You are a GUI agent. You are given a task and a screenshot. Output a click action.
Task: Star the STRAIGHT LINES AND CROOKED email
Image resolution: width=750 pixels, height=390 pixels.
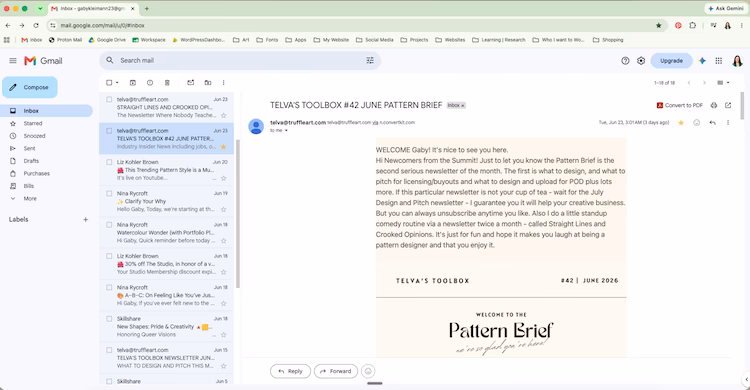point(223,115)
